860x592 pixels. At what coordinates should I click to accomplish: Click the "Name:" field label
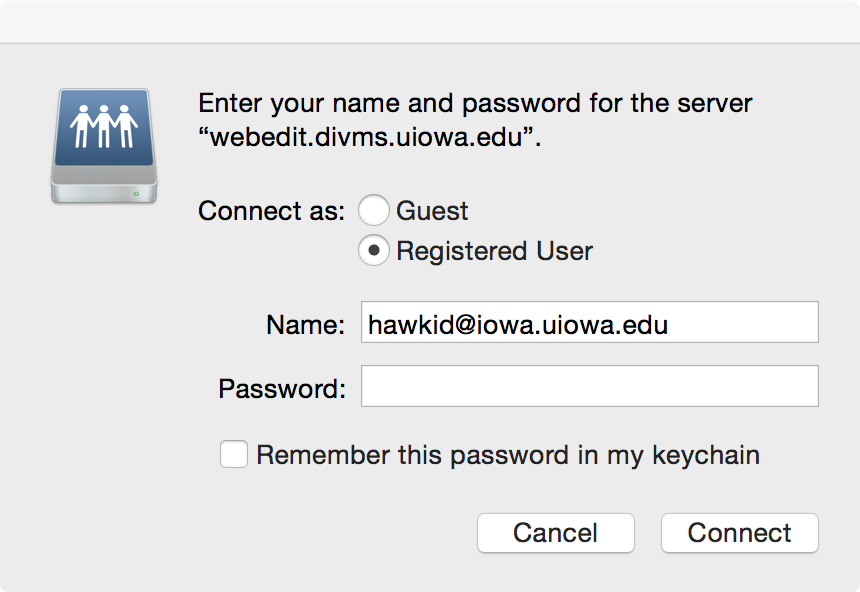(305, 324)
